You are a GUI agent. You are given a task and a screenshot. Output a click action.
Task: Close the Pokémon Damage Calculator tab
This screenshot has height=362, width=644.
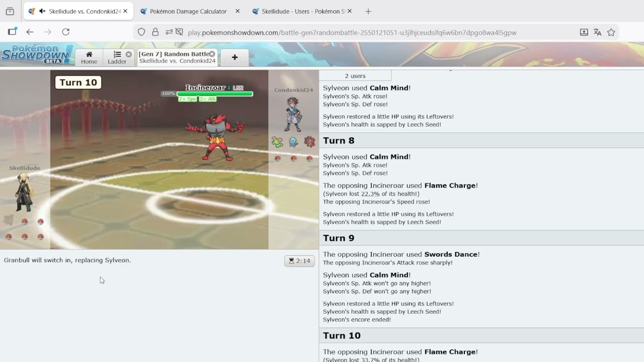pyautogui.click(x=237, y=11)
